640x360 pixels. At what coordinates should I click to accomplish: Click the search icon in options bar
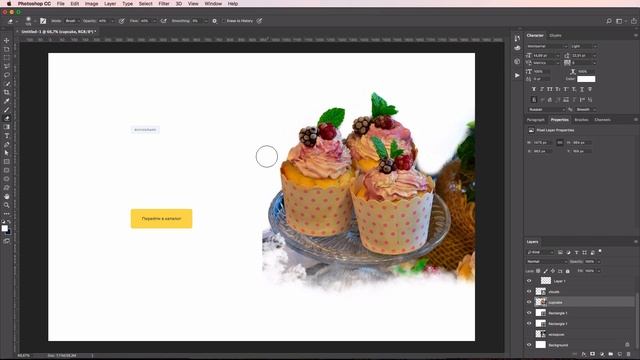[609, 21]
